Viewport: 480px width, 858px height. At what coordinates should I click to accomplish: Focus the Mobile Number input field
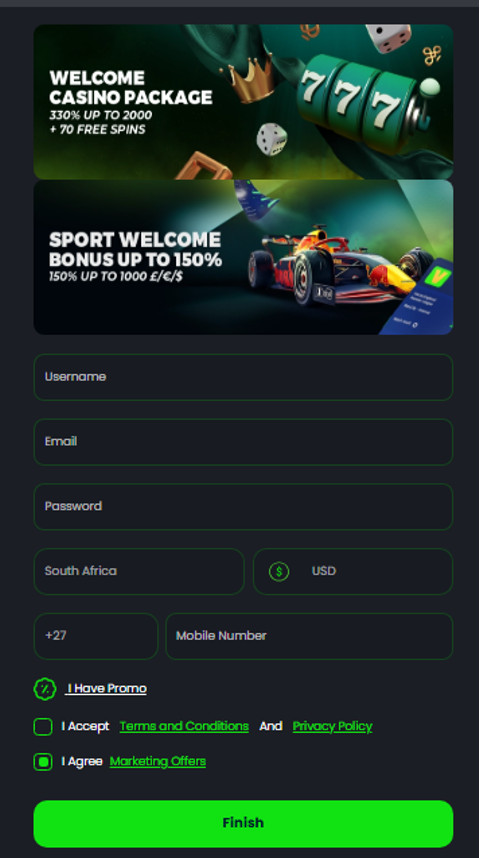pos(309,636)
